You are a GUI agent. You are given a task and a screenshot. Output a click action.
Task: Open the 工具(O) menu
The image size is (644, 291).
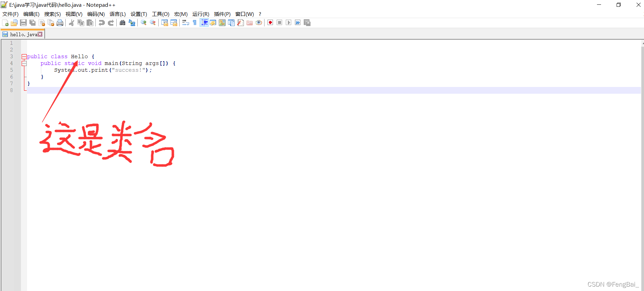click(x=161, y=14)
